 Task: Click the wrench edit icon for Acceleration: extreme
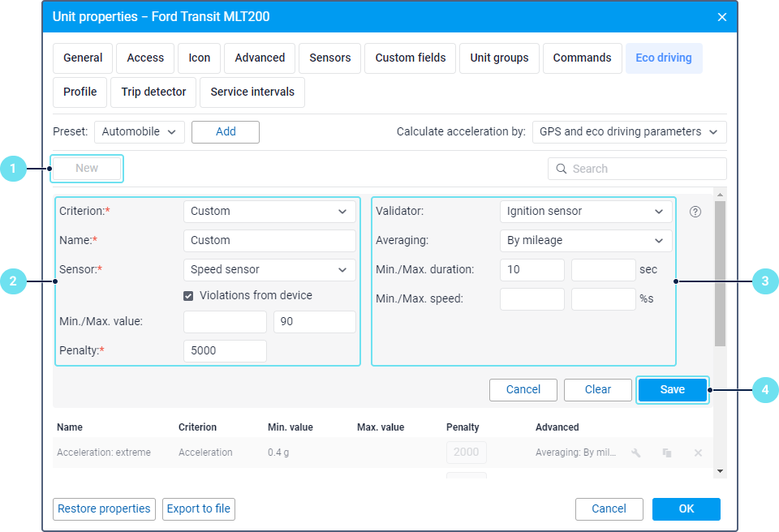click(636, 453)
